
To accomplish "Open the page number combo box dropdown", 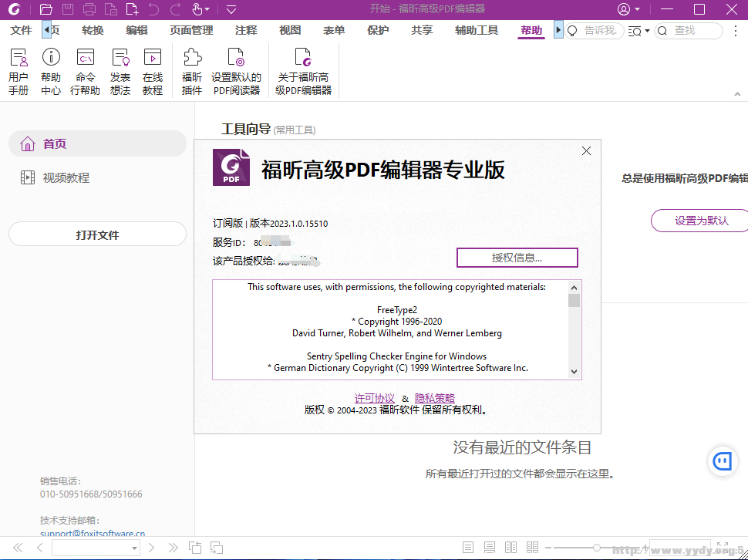I will coord(134,548).
